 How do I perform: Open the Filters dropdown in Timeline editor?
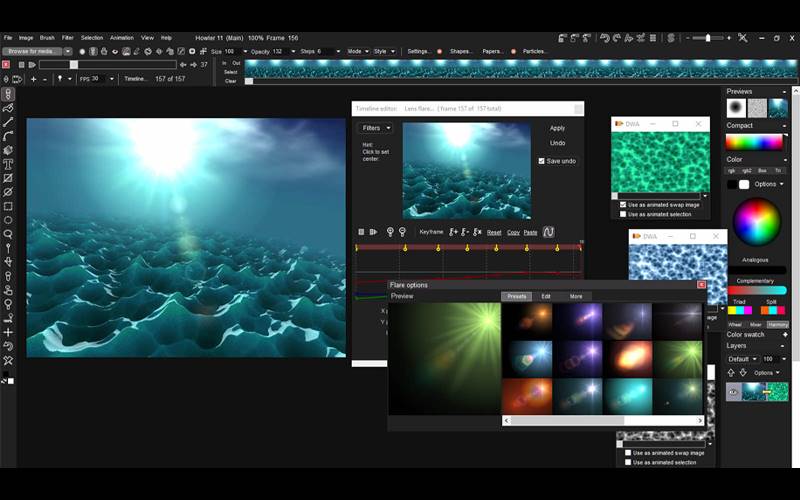tap(375, 128)
